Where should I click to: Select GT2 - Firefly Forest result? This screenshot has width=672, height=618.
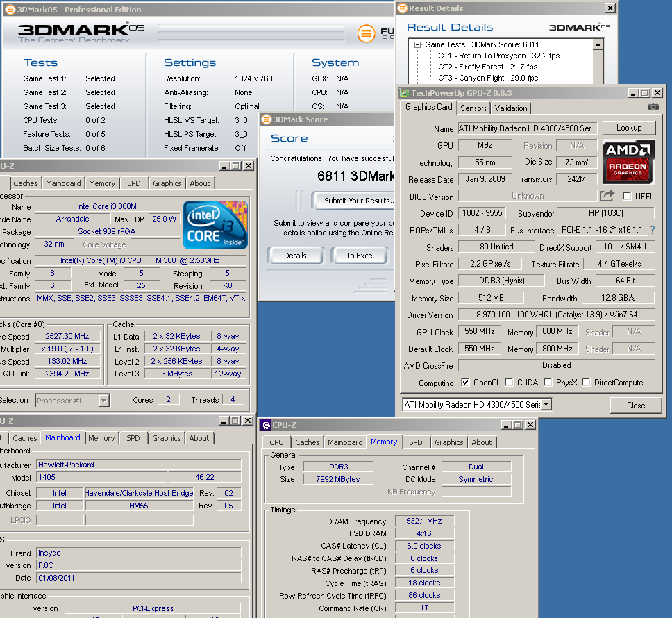[x=488, y=67]
